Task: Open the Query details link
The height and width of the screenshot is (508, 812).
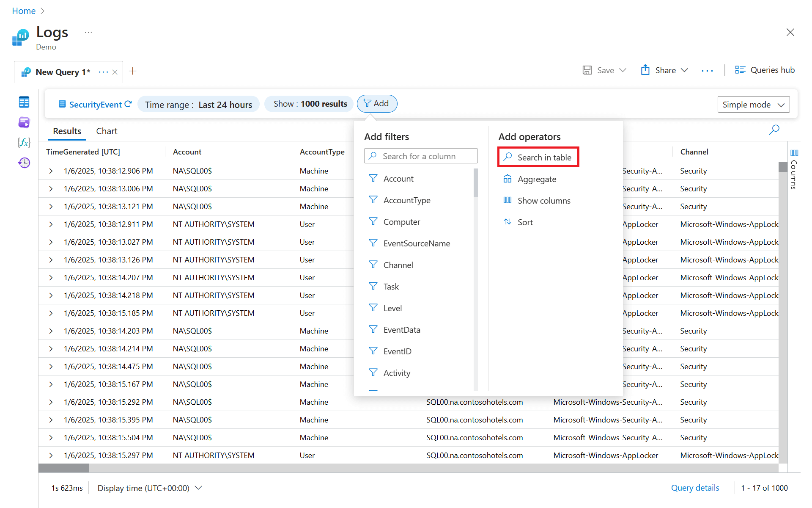Action: point(695,488)
